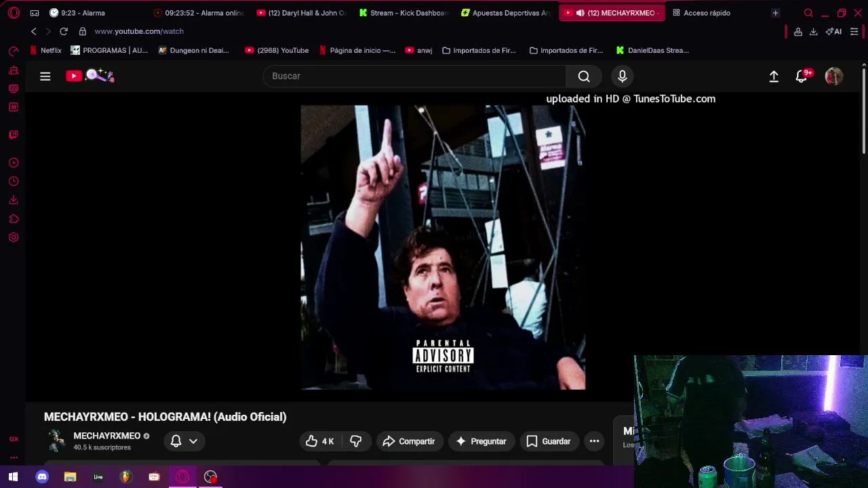
Task: Start voice search with the microphone
Action: coord(622,77)
